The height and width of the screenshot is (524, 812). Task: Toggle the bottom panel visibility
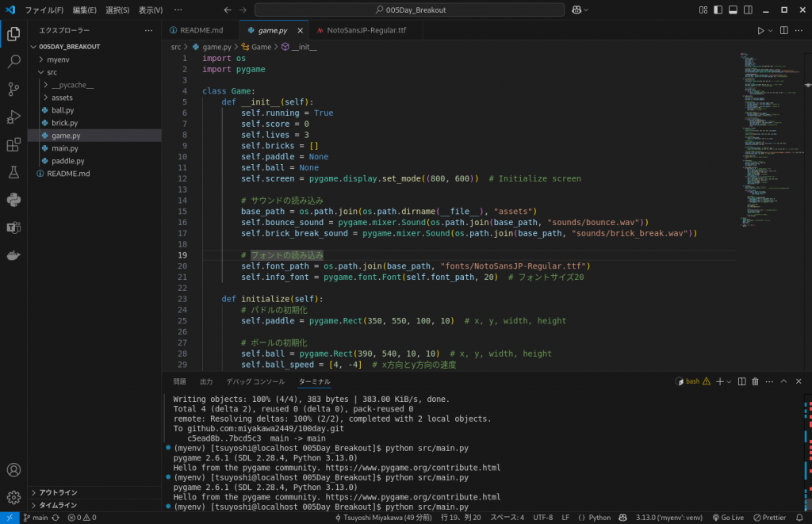pos(733,10)
